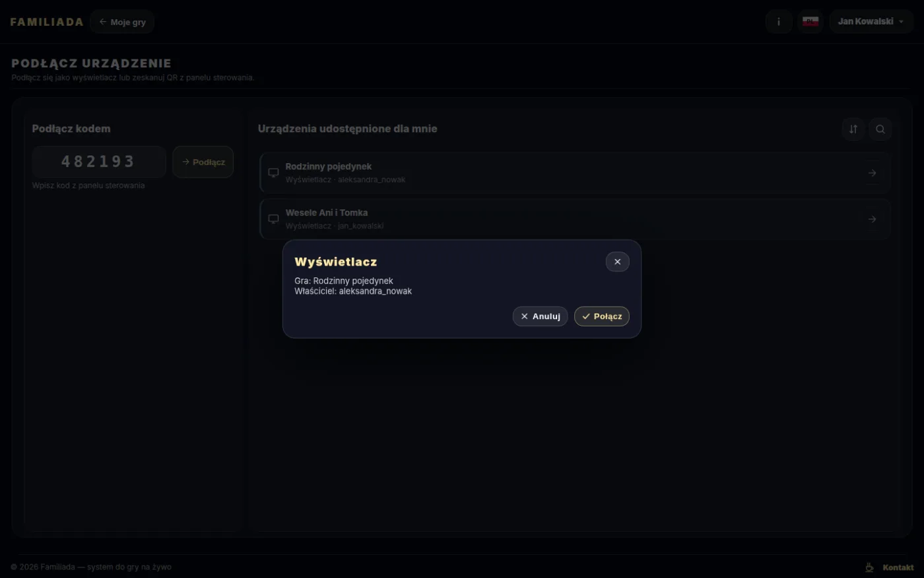The image size is (924, 578).
Task: Switch language via the Polish flag icon
Action: 810,22
